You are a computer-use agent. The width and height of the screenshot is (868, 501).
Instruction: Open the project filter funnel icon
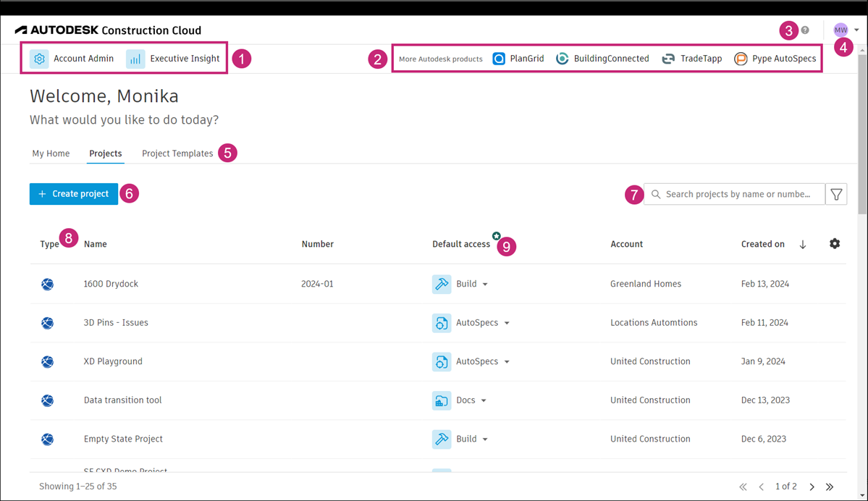point(836,194)
